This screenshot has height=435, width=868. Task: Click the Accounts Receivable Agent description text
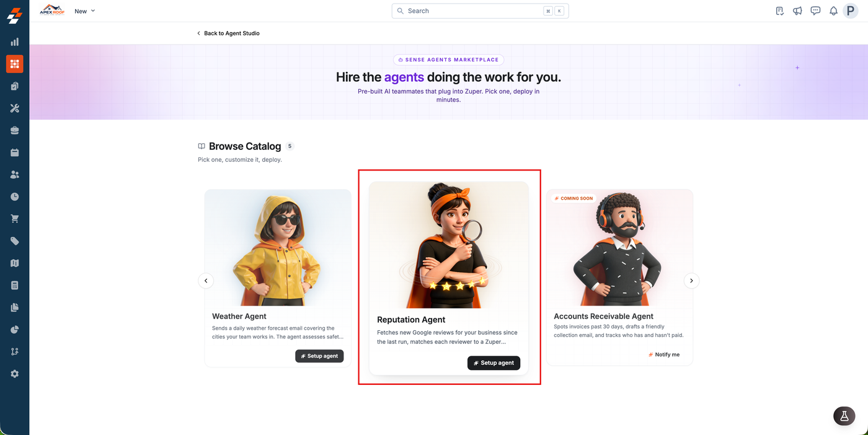(619, 331)
